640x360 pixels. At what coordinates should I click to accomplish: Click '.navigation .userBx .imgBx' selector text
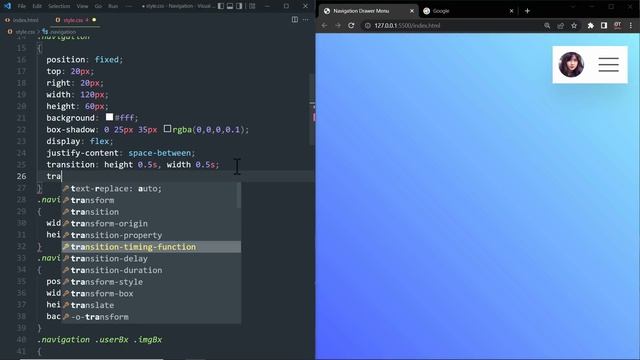[x=100, y=340]
